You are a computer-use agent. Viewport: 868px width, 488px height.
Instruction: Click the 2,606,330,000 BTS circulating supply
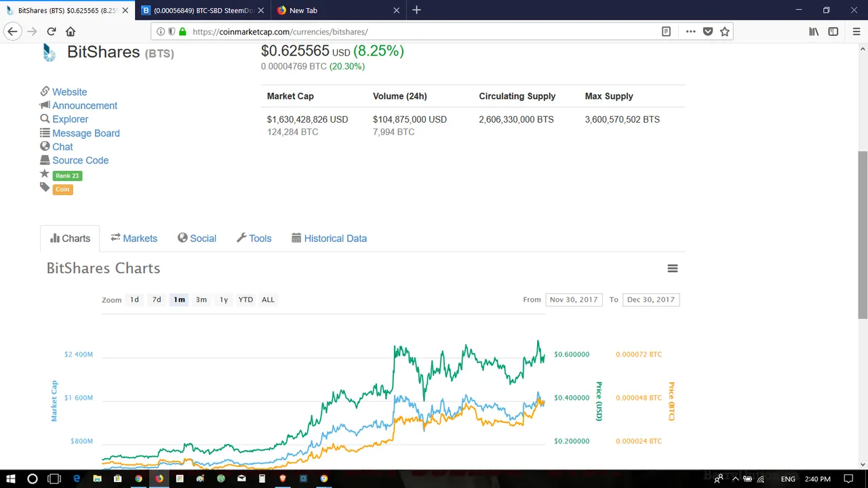516,119
